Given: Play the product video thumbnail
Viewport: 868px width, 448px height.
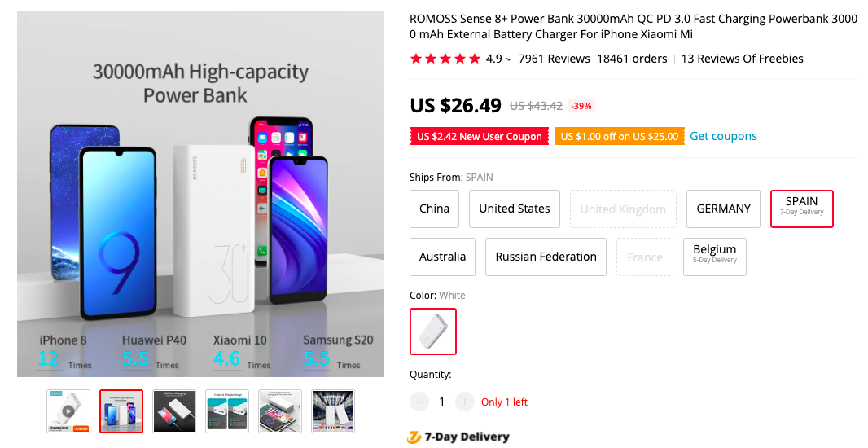Looking at the screenshot, I should [x=68, y=411].
